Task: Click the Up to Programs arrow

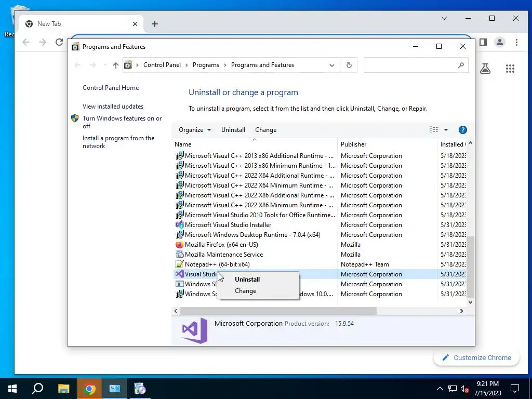Action: (x=116, y=65)
